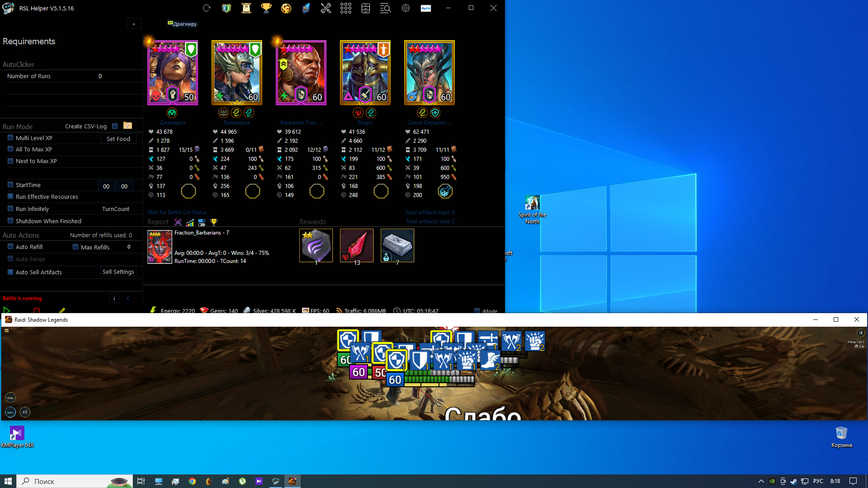Open Spirit of the North desktop shortcut
Viewport: 868px width, 488px height.
coord(532,210)
